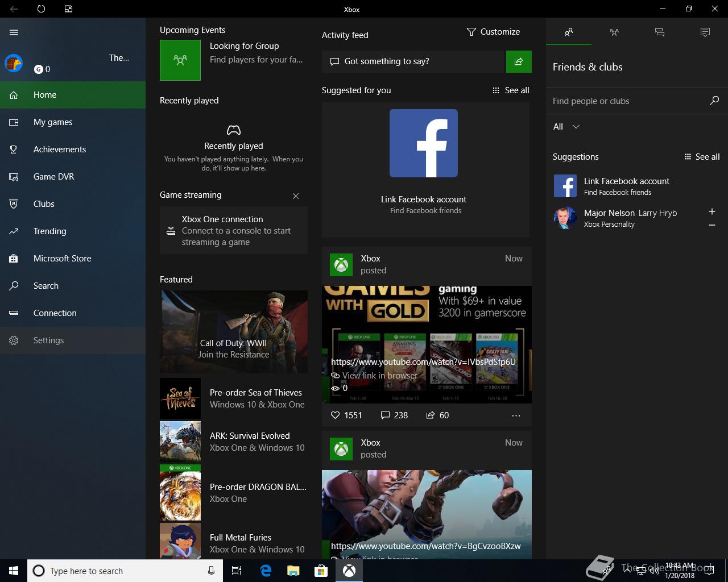The image size is (728, 582).
Task: Click the large Facebook logo tile
Action: coord(424,143)
